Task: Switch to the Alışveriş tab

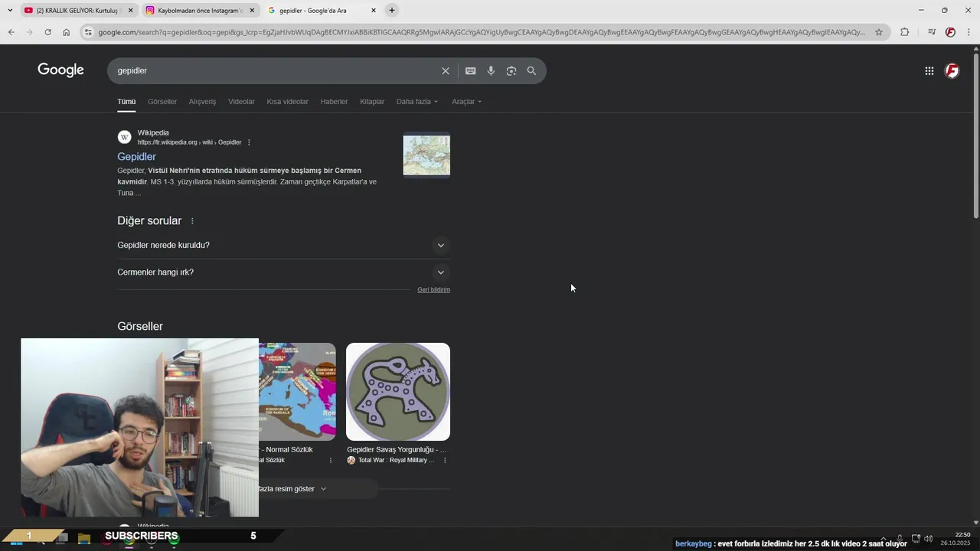Action: [x=202, y=102]
